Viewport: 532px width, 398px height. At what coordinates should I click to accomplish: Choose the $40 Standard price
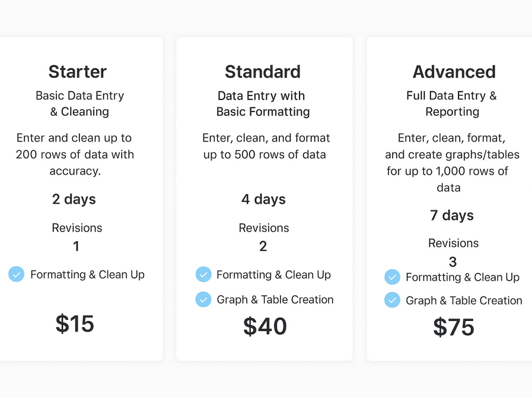tap(265, 326)
